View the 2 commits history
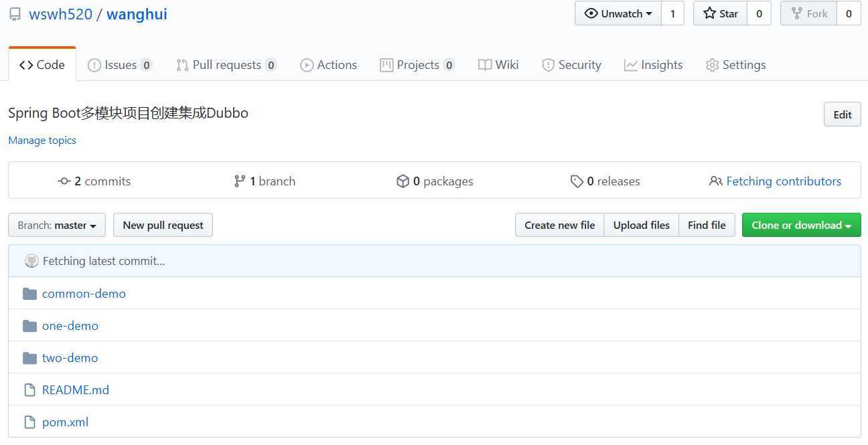Image resolution: width=868 pixels, height=445 pixels. [x=94, y=181]
